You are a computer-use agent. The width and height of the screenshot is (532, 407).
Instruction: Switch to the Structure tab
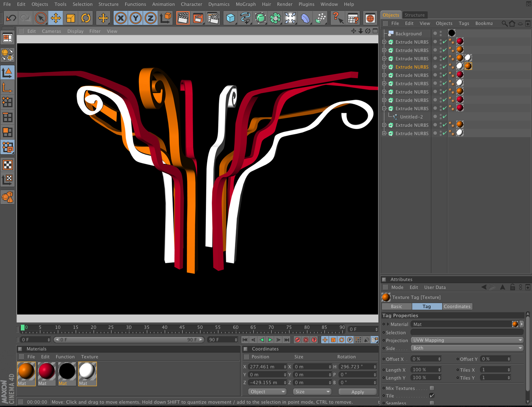click(x=415, y=15)
